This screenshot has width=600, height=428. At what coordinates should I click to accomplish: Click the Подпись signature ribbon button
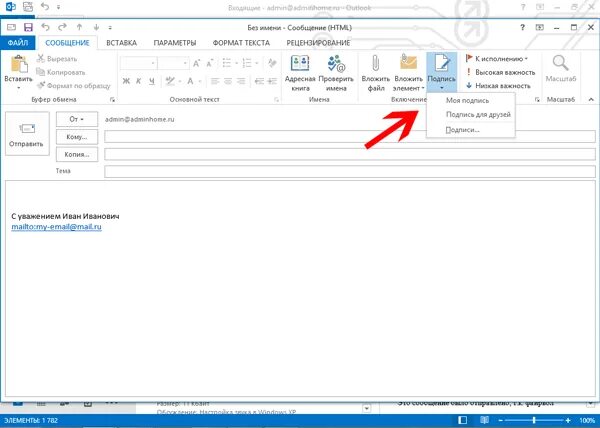(442, 73)
